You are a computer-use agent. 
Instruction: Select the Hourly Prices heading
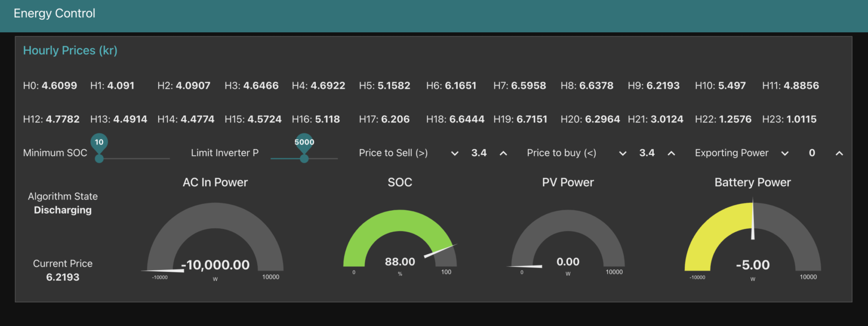[70, 50]
